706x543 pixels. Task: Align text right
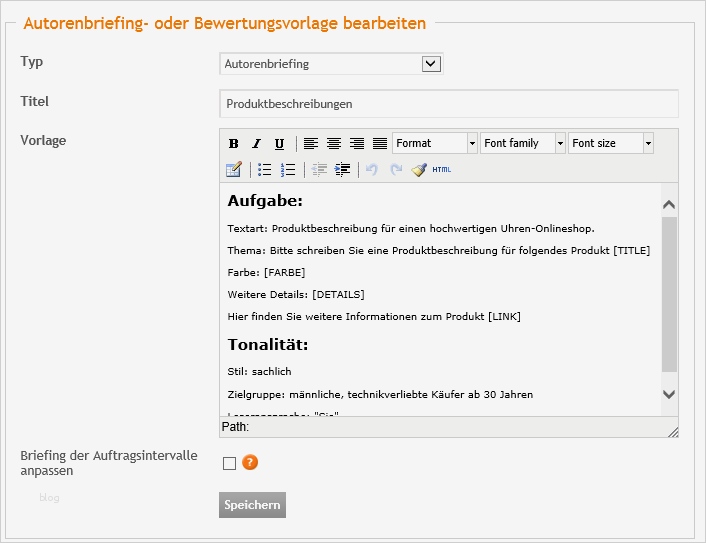click(357, 144)
